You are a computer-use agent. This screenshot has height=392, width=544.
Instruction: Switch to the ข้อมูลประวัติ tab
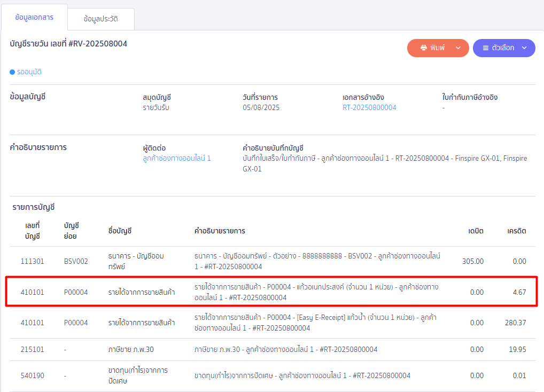101,19
